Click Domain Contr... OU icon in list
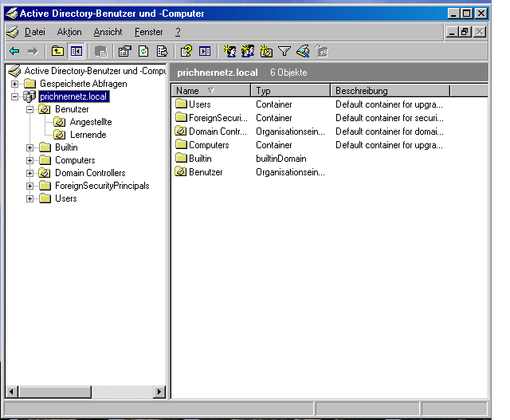The width and height of the screenshot is (510, 420). coord(181,131)
